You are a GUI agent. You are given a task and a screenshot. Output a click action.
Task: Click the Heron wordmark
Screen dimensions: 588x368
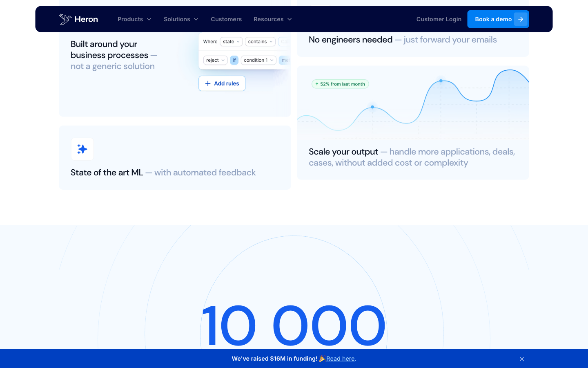[x=86, y=19]
